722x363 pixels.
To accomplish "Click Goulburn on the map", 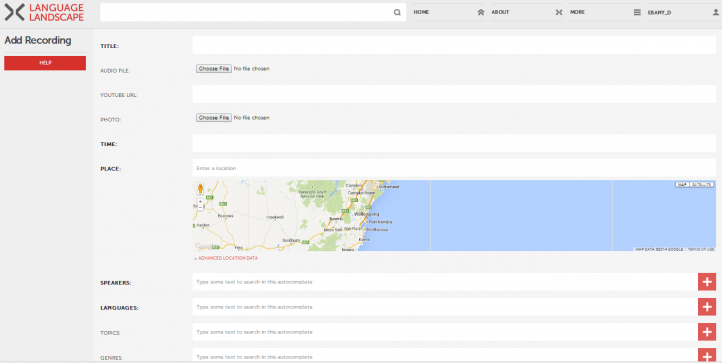I will point(291,240).
